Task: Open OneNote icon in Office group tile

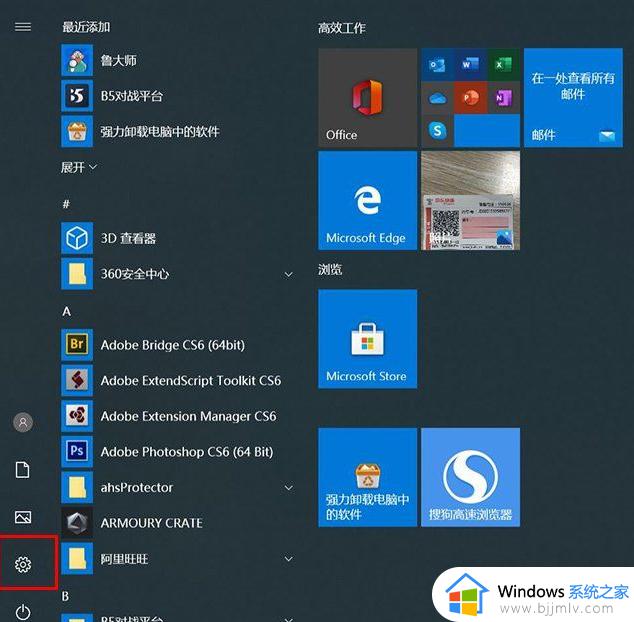Action: click(503, 98)
